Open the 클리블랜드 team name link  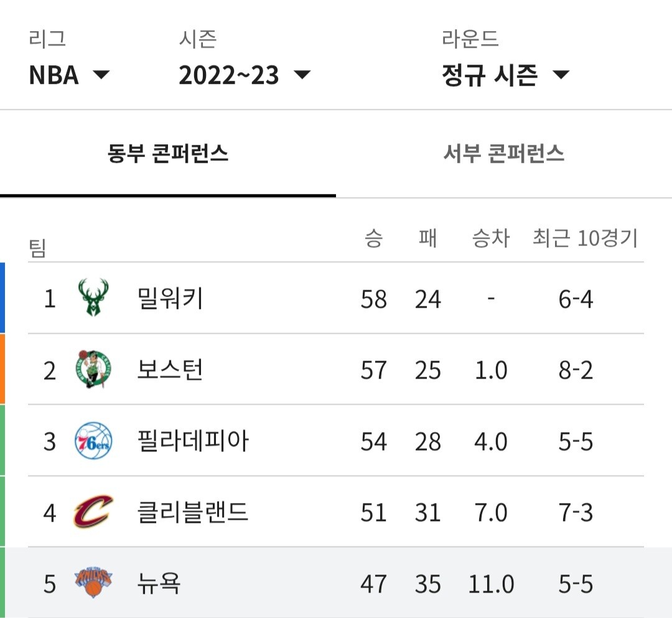tap(193, 512)
